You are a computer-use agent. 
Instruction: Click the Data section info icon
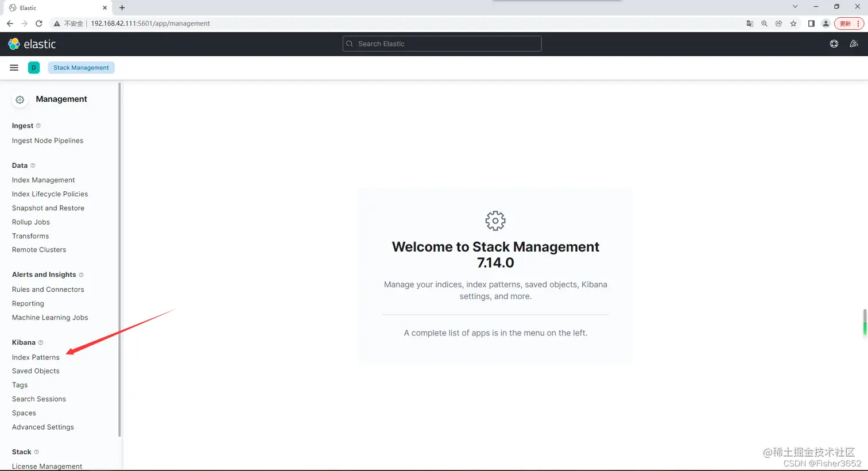pos(33,165)
